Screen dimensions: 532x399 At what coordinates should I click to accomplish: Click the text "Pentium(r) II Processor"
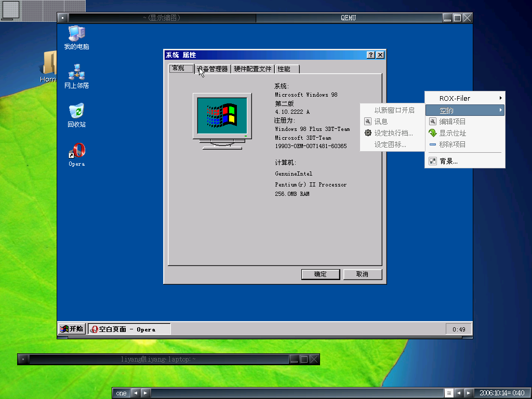tap(311, 184)
